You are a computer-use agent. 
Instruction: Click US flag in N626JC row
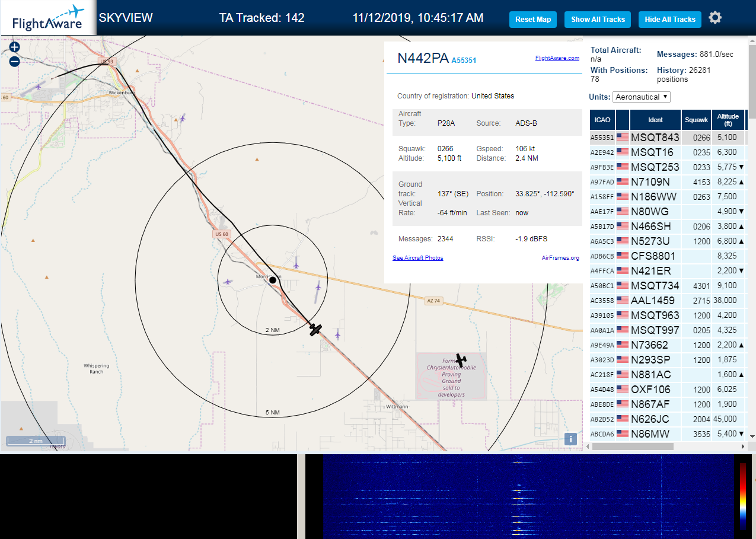pyautogui.click(x=623, y=419)
